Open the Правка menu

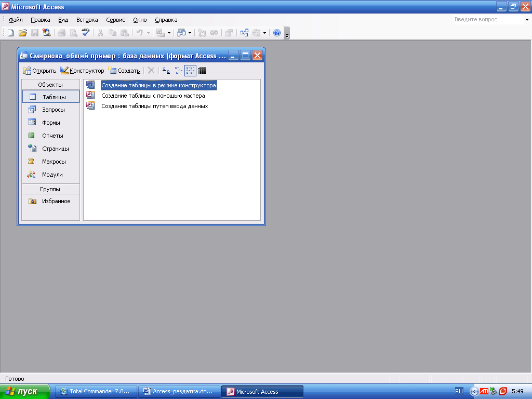click(41, 20)
